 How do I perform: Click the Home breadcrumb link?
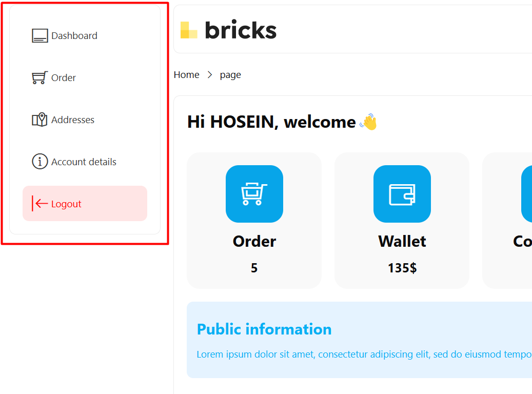[x=187, y=75]
